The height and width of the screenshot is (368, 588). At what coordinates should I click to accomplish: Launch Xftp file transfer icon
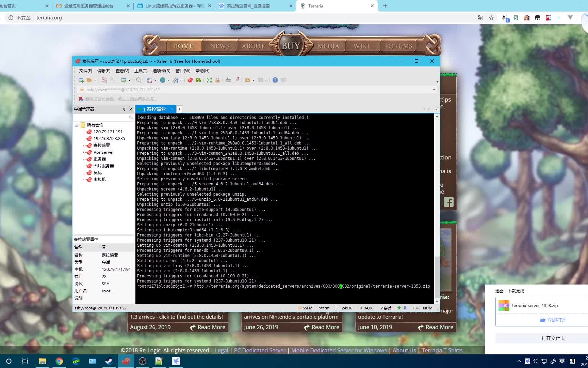(x=198, y=80)
